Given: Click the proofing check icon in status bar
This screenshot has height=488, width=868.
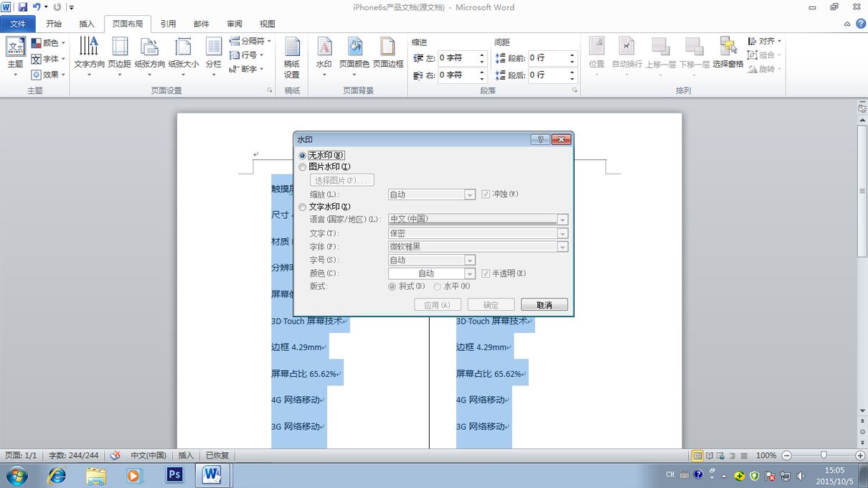Looking at the screenshot, I should [x=115, y=455].
